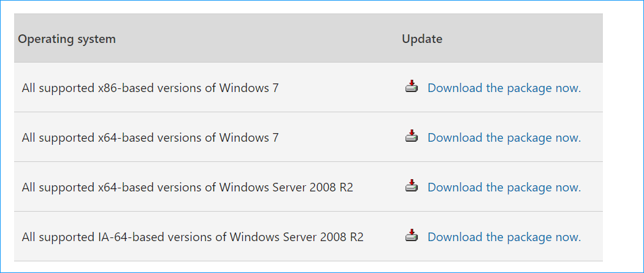Viewport: 644px width, 273px height.
Task: Open the package download link for x86-based Windows 7
Action: (504, 88)
